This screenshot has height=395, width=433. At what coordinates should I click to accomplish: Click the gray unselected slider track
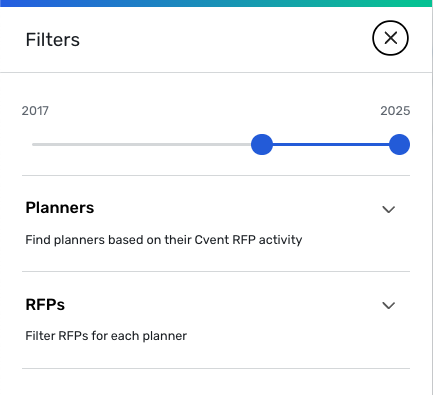(x=141, y=145)
